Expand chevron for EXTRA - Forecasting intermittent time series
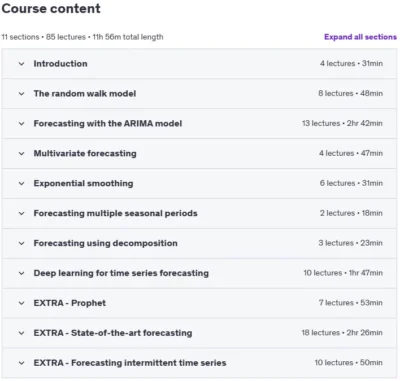This screenshot has width=400, height=381. click(x=22, y=363)
